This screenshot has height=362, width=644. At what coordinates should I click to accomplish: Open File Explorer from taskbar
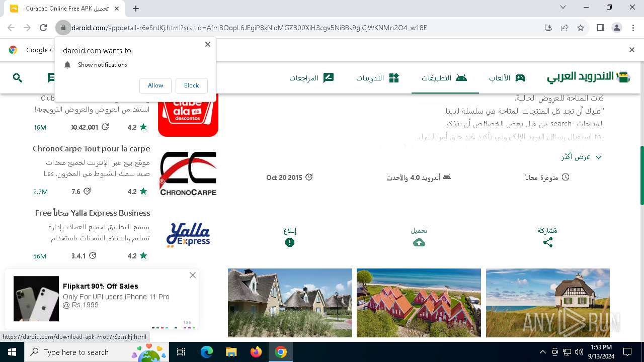click(231, 352)
